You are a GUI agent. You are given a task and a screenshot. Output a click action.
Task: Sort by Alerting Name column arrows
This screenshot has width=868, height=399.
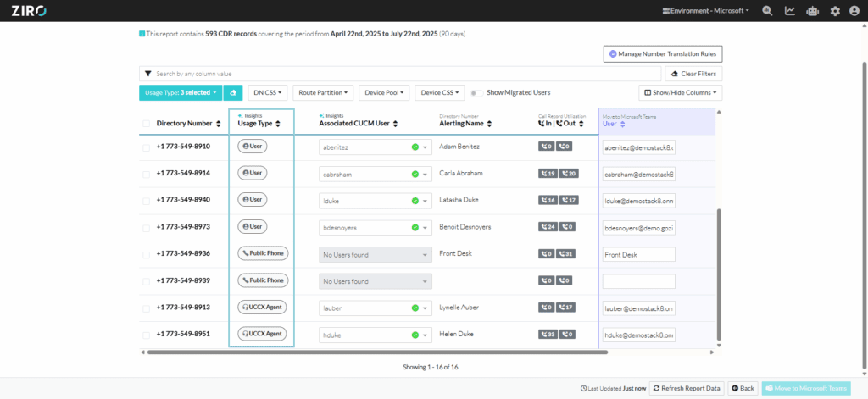[x=489, y=124]
